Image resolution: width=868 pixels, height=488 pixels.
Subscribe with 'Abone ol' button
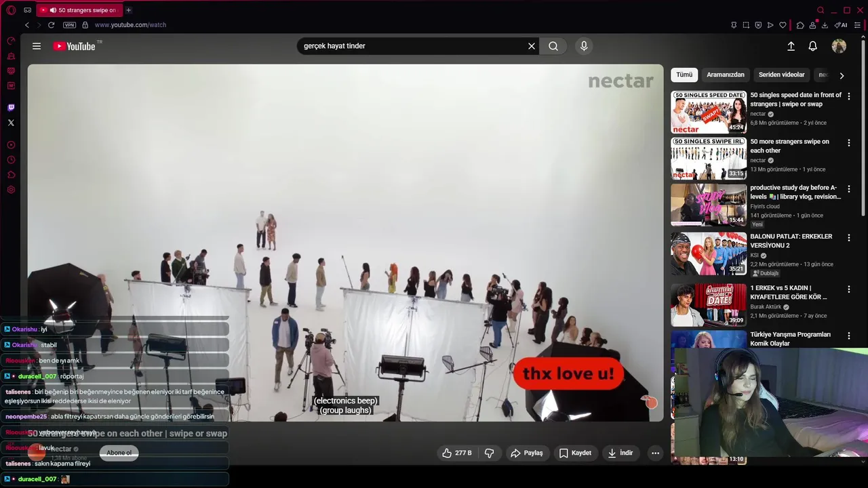pyautogui.click(x=119, y=453)
